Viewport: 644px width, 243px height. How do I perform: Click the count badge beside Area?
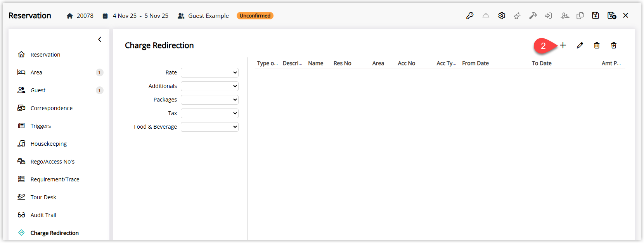pyautogui.click(x=99, y=72)
